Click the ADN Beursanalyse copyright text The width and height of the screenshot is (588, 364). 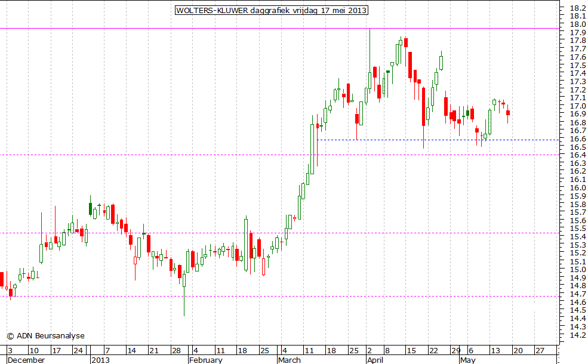point(45,335)
